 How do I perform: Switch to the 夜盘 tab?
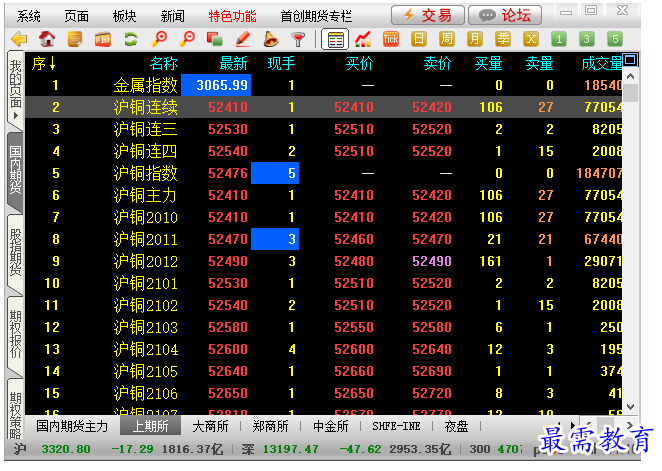[456, 426]
